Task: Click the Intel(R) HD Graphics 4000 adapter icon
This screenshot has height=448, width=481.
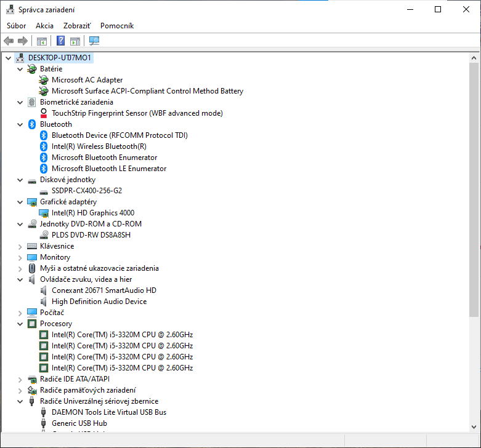Action: [x=44, y=213]
